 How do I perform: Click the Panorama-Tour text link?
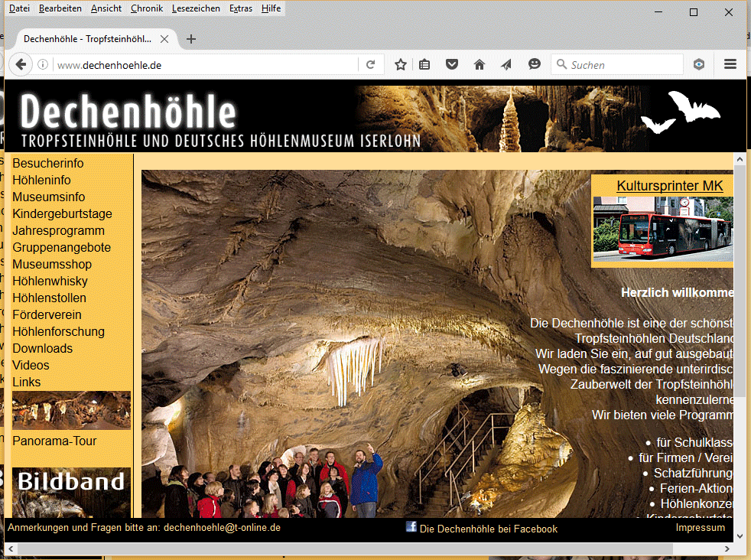coord(54,441)
